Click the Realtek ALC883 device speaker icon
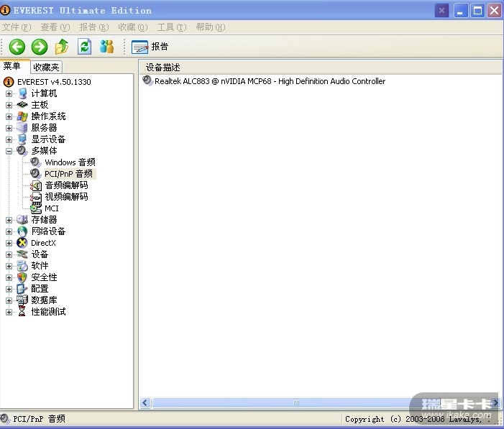Viewport: 504px width, 429px height. [147, 80]
